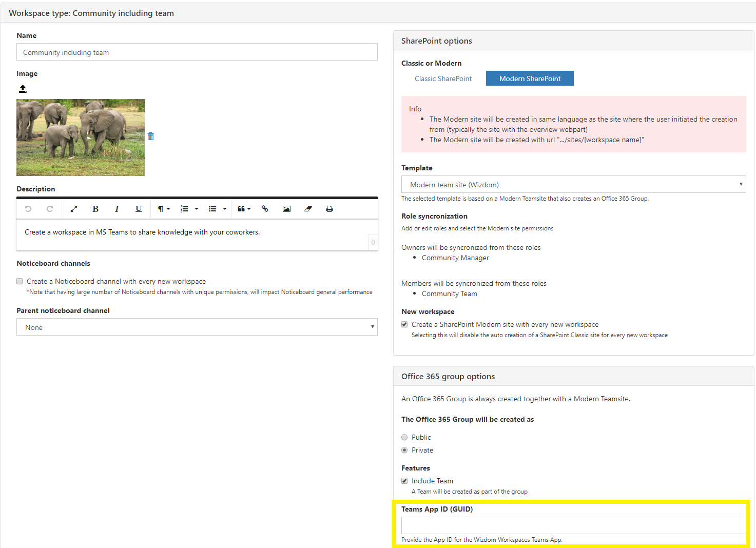Screen dimensions: 756x548
Task: Apply bold formatting in description
Action: 95,209
